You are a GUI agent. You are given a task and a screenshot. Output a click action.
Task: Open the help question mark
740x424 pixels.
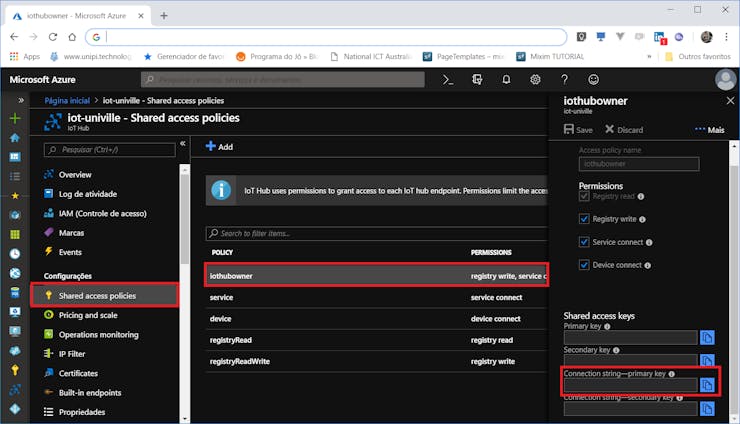pyautogui.click(x=564, y=80)
